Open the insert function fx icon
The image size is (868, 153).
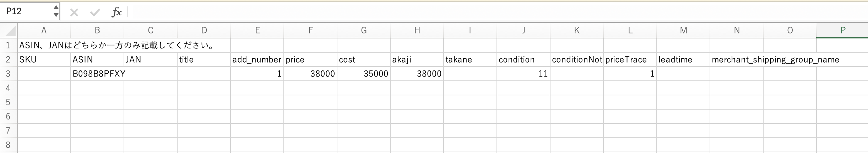pos(116,12)
